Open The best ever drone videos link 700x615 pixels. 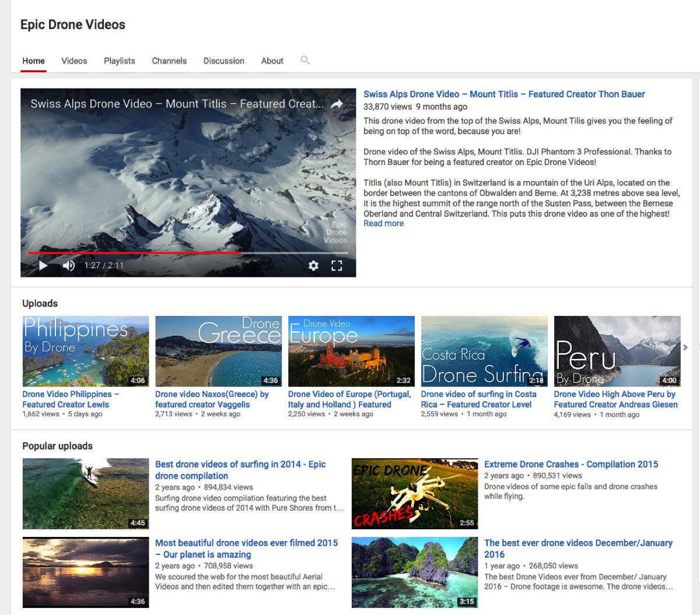(578, 549)
